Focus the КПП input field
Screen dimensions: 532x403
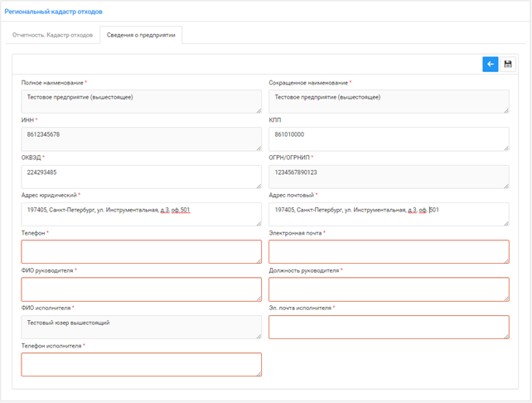(x=389, y=138)
